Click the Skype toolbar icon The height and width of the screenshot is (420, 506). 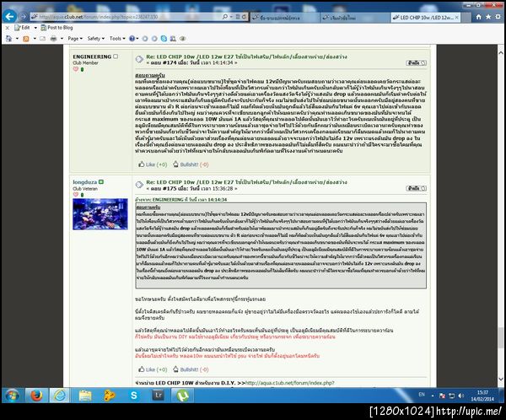pos(164,39)
